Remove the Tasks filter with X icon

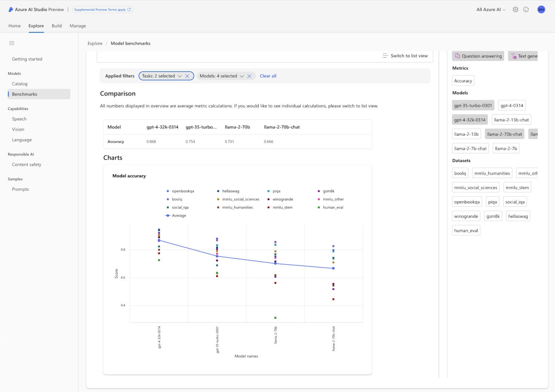pos(187,76)
